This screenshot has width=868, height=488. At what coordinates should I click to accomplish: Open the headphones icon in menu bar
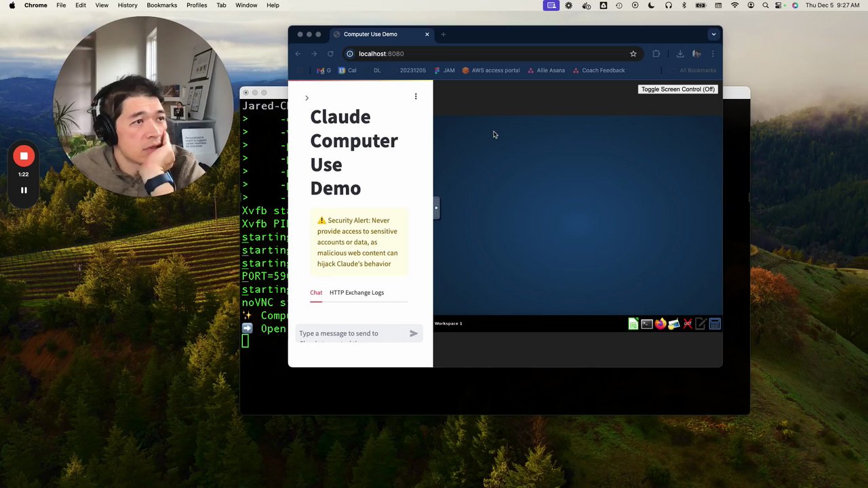[669, 5]
